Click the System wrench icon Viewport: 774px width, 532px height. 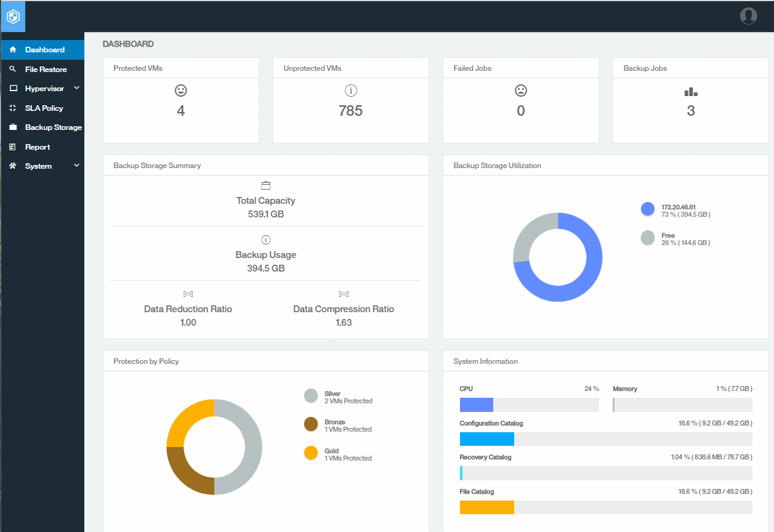click(x=12, y=166)
